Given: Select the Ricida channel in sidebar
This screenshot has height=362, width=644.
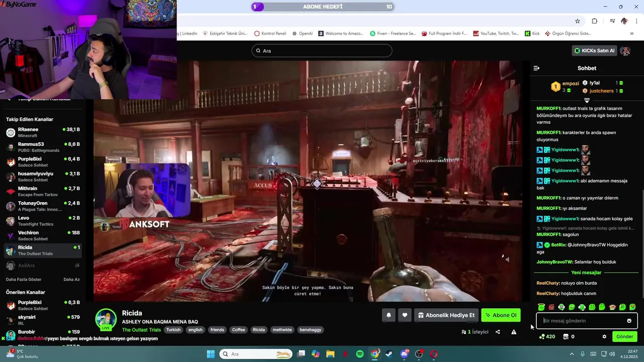Looking at the screenshot, I should point(43,250).
